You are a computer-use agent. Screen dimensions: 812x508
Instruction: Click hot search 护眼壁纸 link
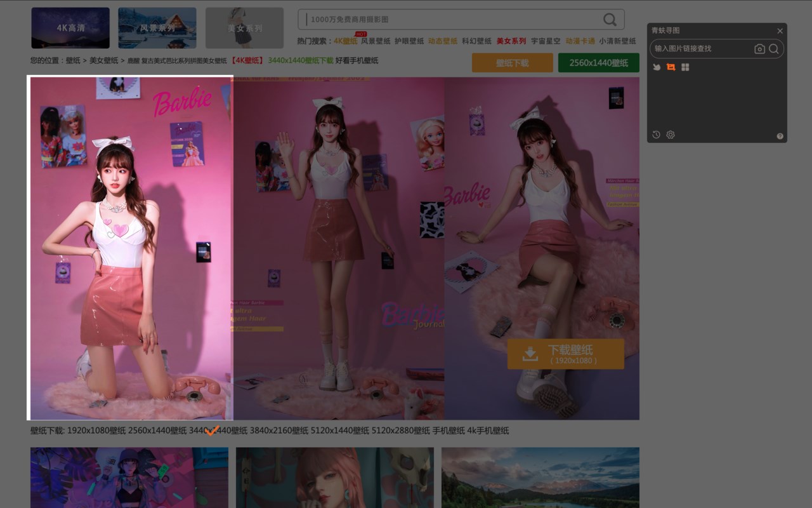(x=409, y=41)
